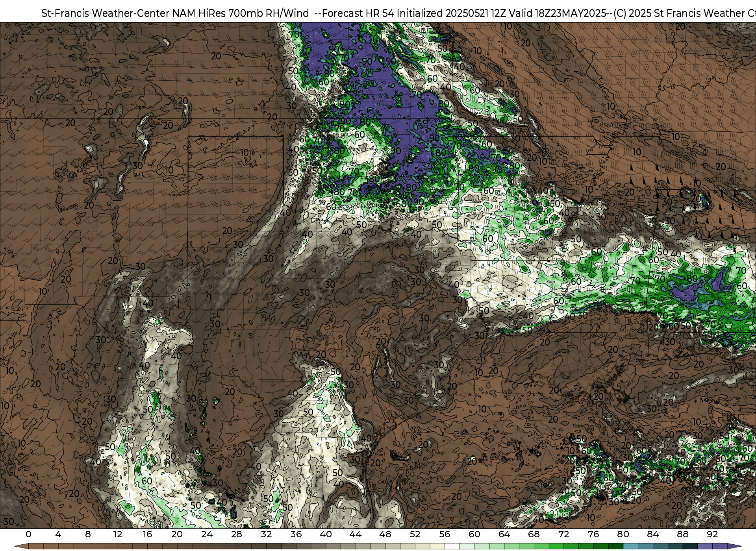Click the colorbar tick label '72'
The height and width of the screenshot is (551, 756).
coord(564,534)
